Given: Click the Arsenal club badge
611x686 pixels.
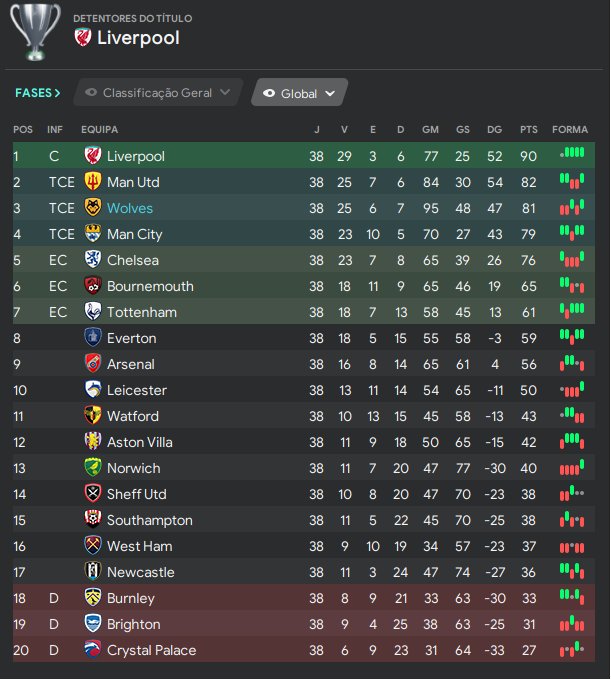Looking at the screenshot, I should tap(93, 364).
